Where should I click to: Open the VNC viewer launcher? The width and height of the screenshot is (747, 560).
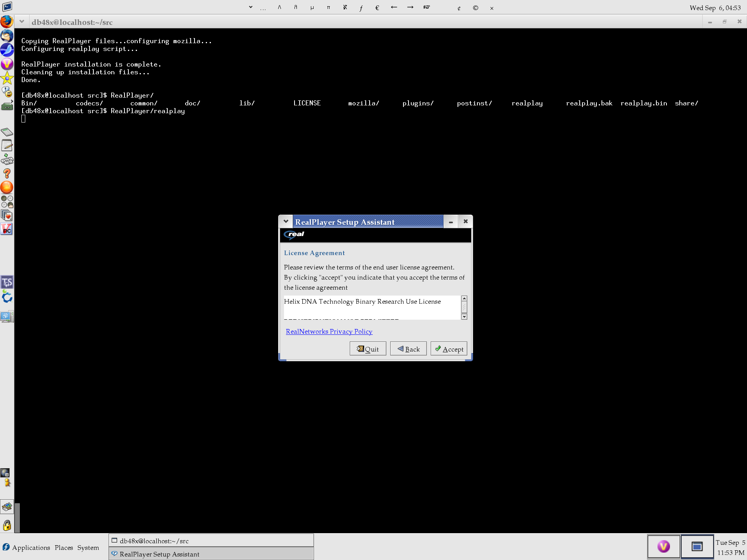pos(7,229)
